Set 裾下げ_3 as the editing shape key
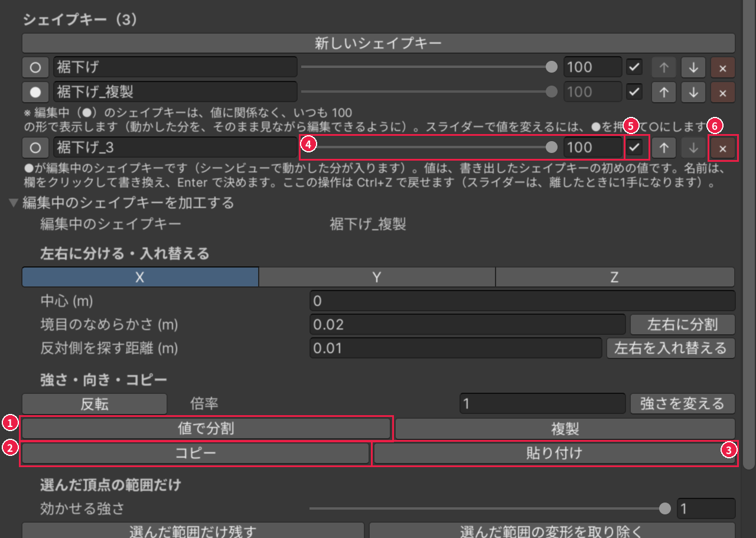The image size is (756, 538). click(35, 148)
